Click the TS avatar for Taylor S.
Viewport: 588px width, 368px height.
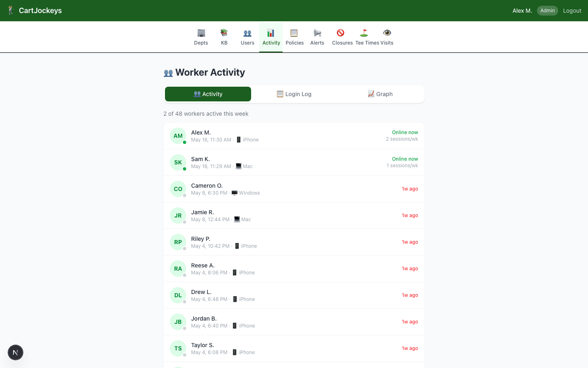[x=178, y=348]
